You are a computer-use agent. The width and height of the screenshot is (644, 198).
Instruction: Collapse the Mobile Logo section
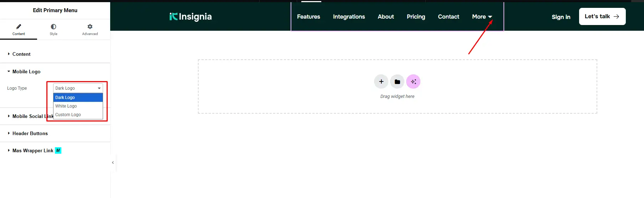55,71
